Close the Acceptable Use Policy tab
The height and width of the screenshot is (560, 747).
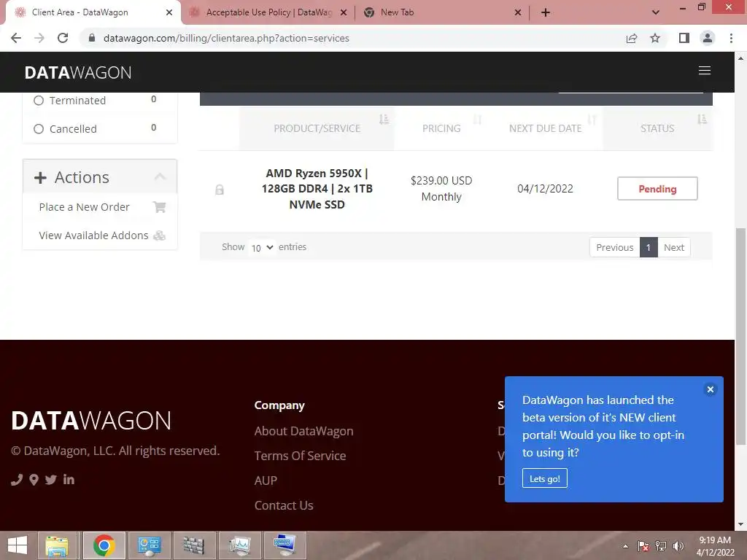(x=343, y=12)
